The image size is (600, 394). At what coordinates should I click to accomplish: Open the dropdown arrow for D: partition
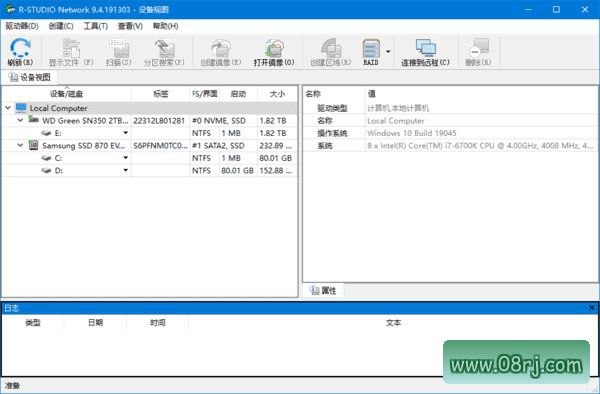pos(126,170)
